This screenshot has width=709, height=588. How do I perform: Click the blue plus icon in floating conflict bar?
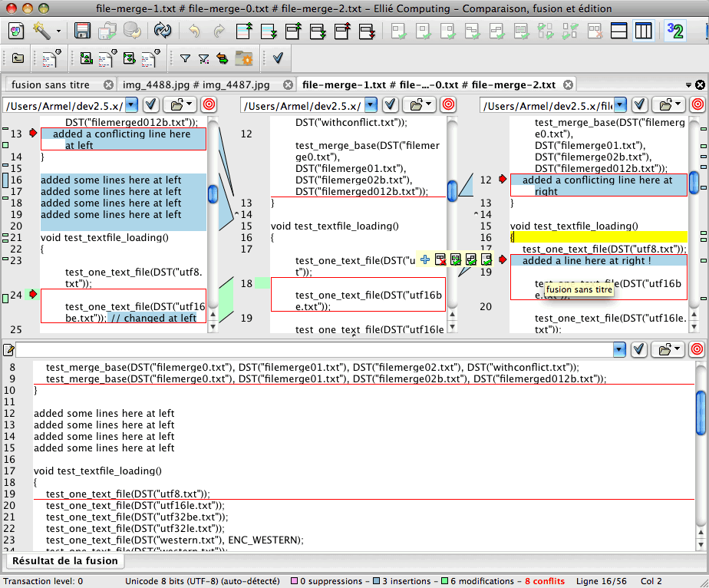point(425,259)
